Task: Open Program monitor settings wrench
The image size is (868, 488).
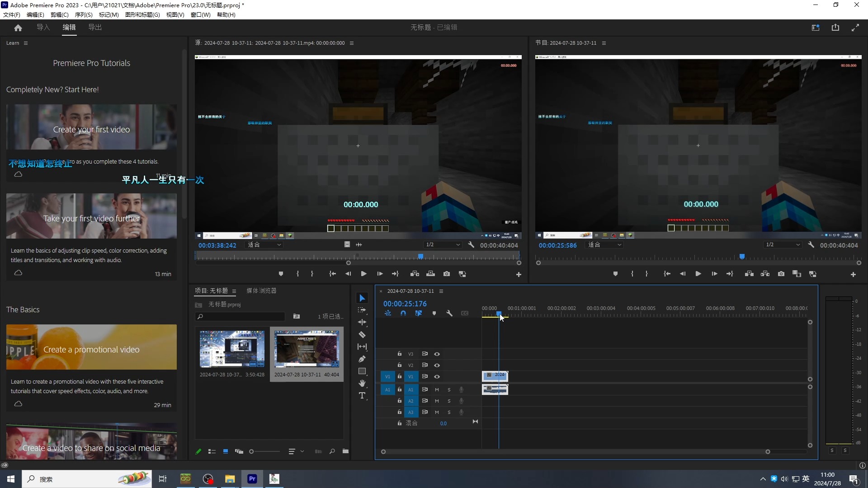Action: click(811, 245)
